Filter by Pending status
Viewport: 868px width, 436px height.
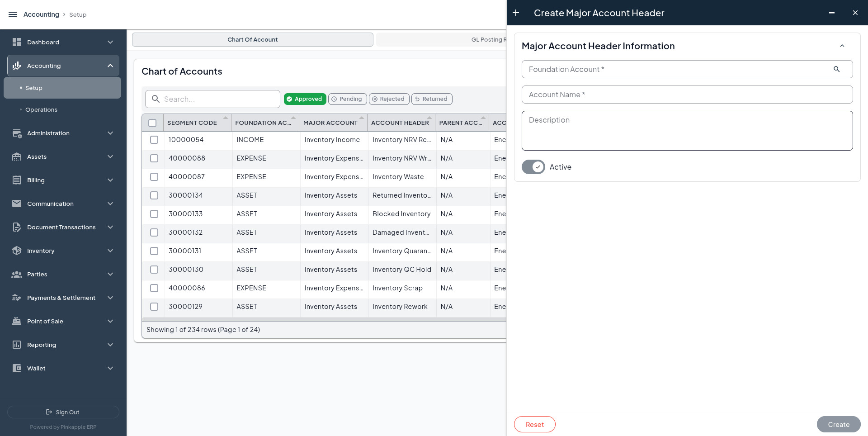click(x=347, y=99)
